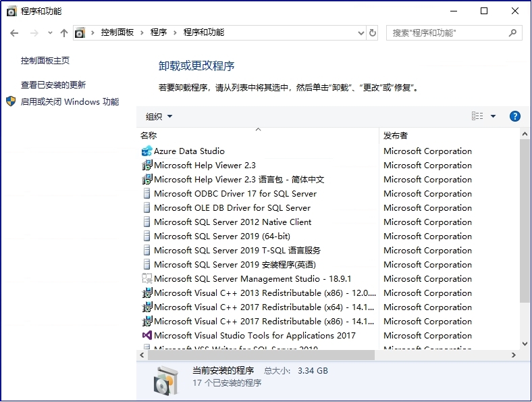Click the Visual C++ 2013 Redistributable (x86) icon
Image resolution: width=532 pixels, height=402 pixels.
point(147,293)
